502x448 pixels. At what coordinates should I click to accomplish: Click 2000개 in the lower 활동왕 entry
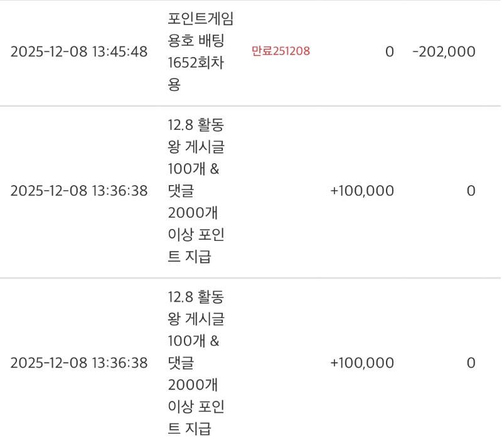point(193,385)
